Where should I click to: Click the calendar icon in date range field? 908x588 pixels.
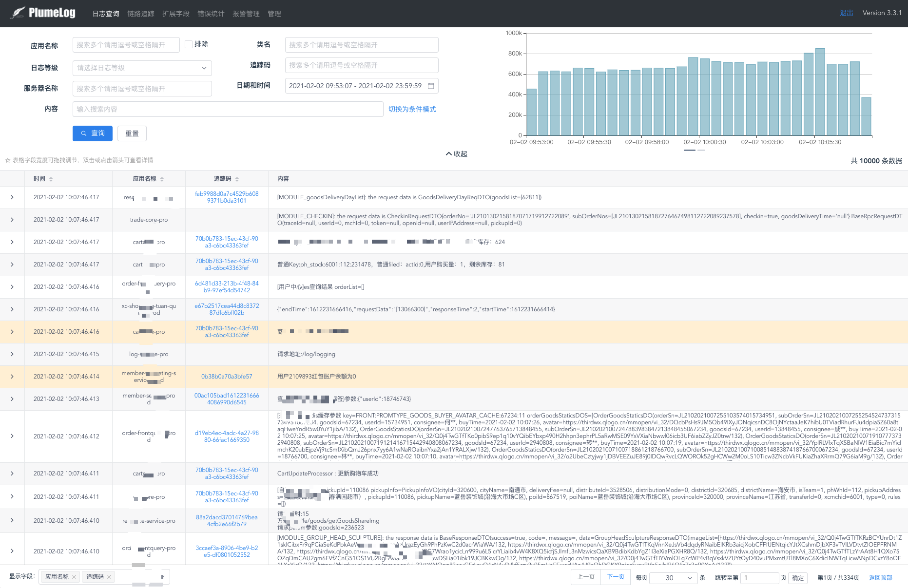pyautogui.click(x=431, y=86)
